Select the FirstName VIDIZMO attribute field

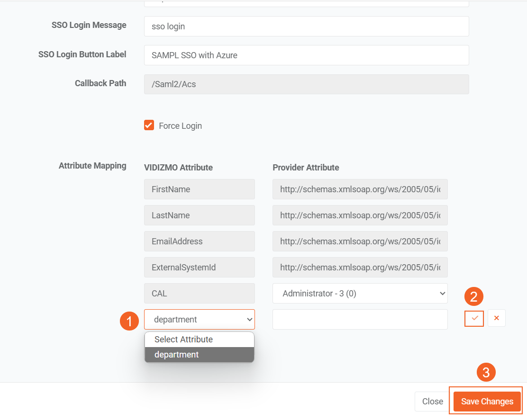200,189
